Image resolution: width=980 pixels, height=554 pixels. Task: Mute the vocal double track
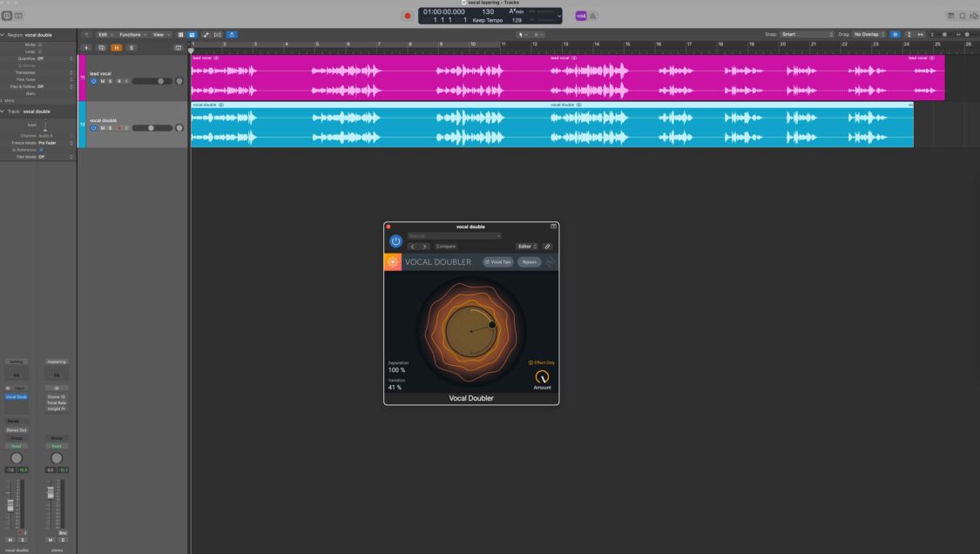pos(102,127)
